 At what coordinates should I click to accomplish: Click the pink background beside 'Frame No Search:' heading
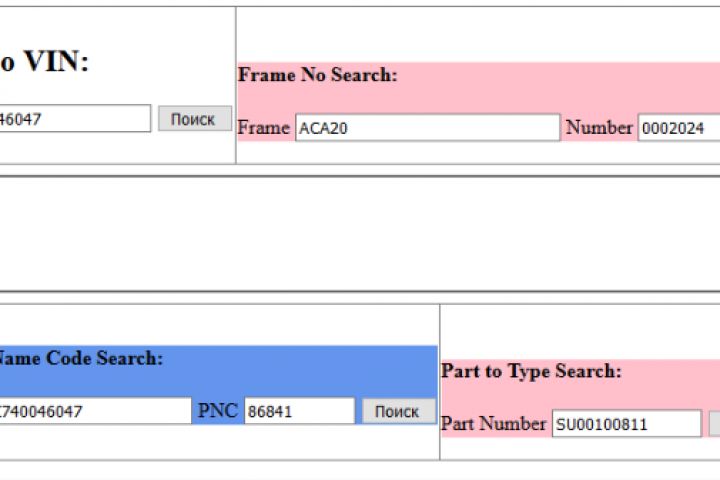click(x=550, y=76)
